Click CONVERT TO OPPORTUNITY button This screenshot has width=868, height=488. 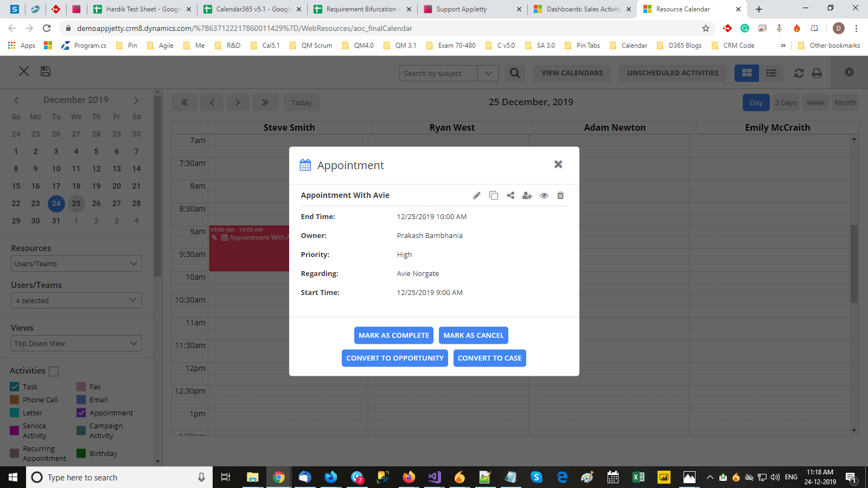[x=394, y=358]
